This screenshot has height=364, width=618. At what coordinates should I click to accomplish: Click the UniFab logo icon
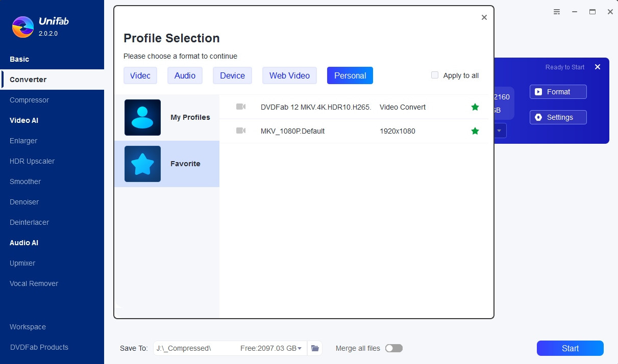pyautogui.click(x=23, y=27)
